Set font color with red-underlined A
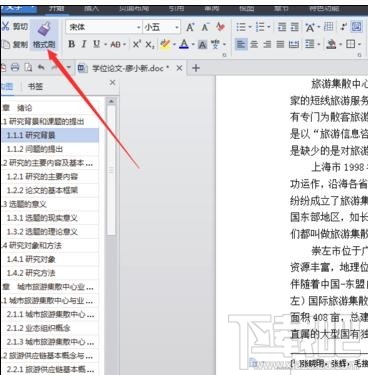Viewport: 368px width, 375px height. pyautogui.click(x=184, y=44)
